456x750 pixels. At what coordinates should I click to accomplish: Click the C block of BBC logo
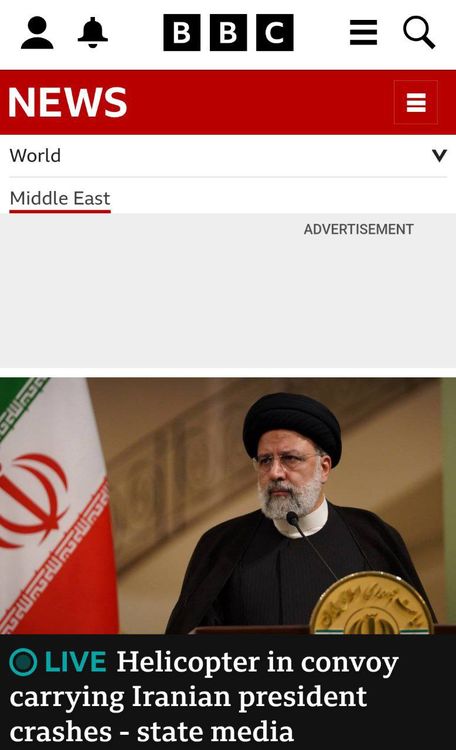[x=275, y=33]
